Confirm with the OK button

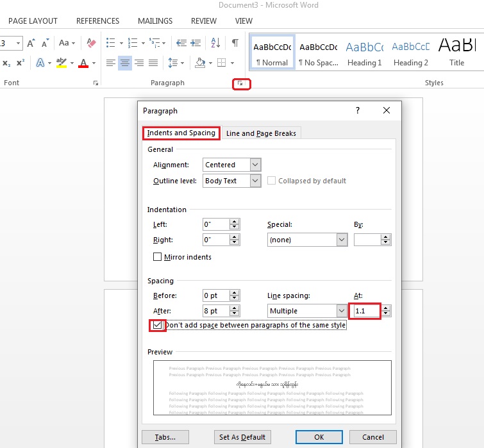point(319,437)
